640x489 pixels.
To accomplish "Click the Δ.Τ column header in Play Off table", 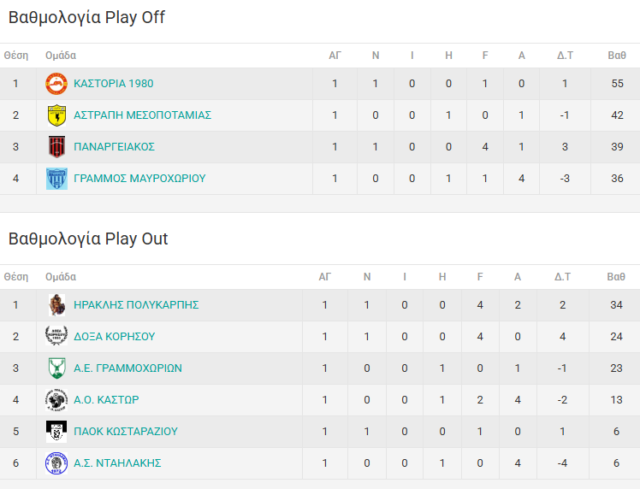I will point(564,56).
